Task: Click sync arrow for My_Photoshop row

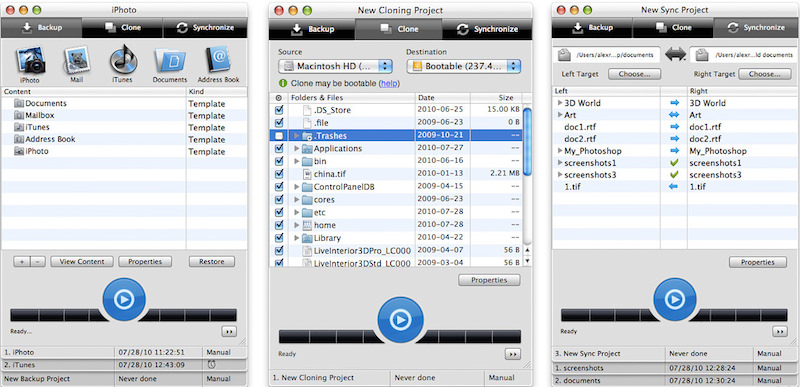Action: (674, 150)
